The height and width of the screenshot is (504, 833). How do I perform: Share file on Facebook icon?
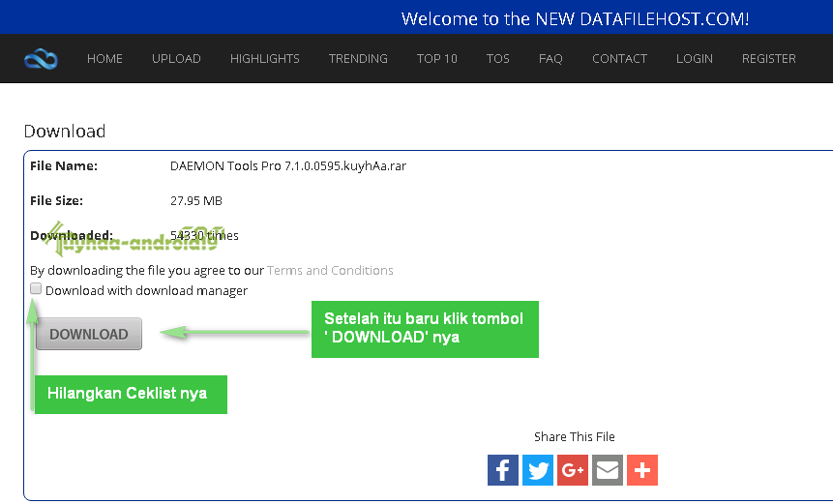click(x=502, y=470)
